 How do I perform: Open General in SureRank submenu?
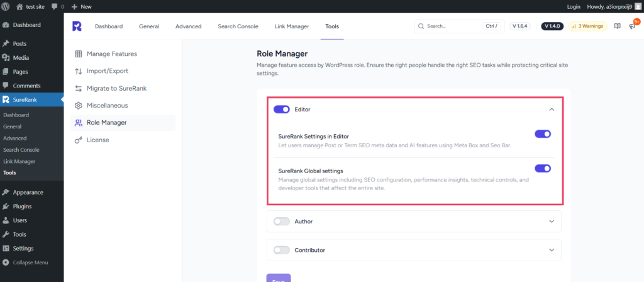13,127
